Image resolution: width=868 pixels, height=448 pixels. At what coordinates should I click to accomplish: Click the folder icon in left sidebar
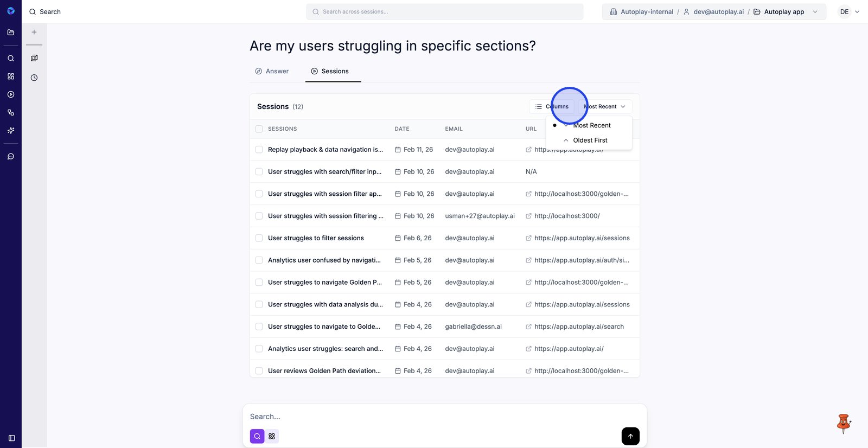point(11,33)
